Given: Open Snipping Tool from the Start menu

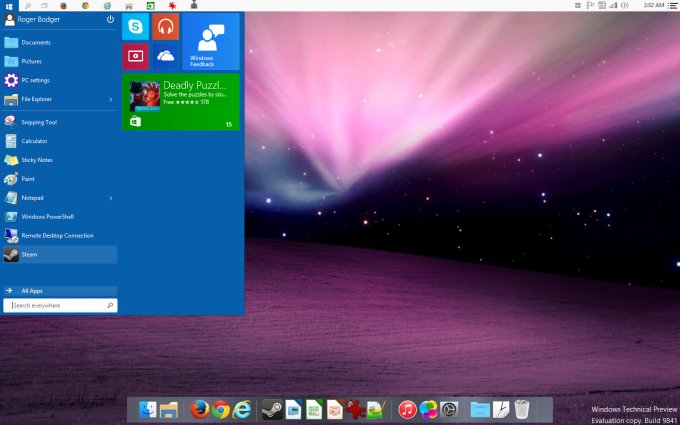Looking at the screenshot, I should tap(39, 122).
